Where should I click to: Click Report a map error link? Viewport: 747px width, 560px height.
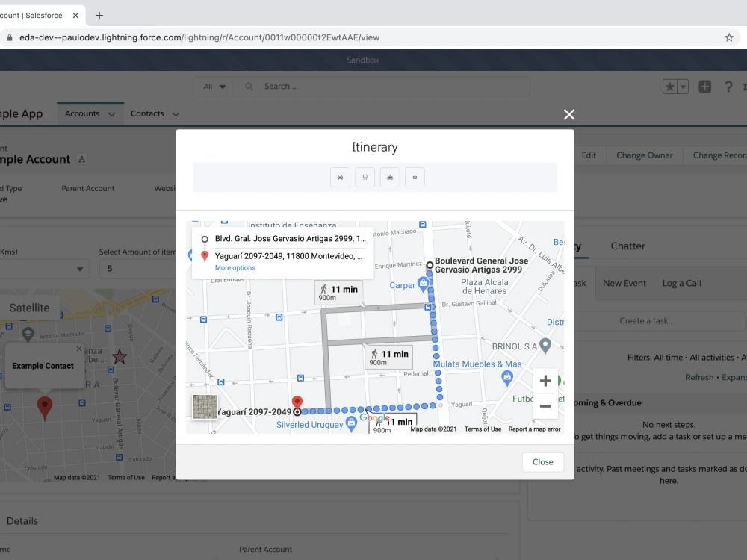tap(534, 429)
